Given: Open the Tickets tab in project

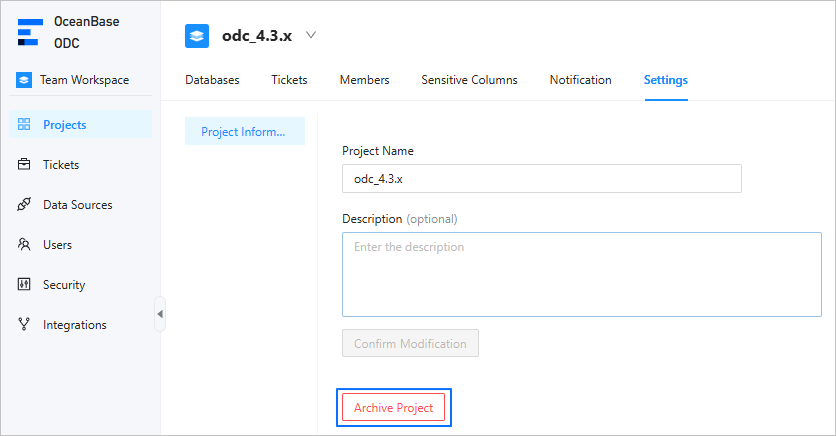Looking at the screenshot, I should (x=289, y=80).
